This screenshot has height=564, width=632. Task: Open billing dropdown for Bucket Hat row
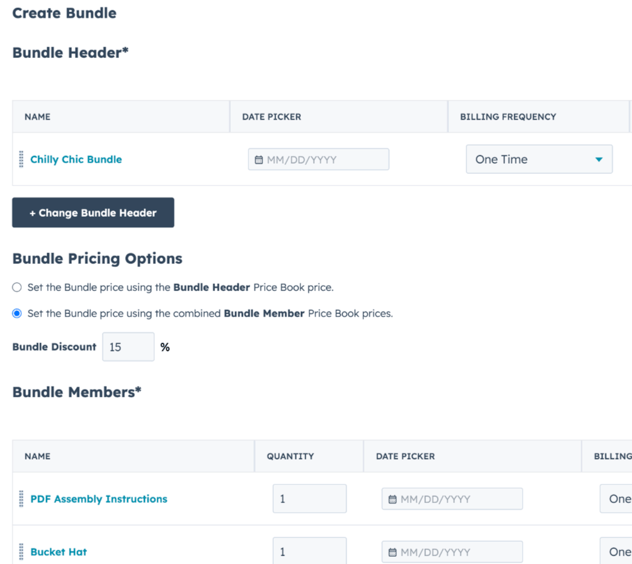click(615, 552)
